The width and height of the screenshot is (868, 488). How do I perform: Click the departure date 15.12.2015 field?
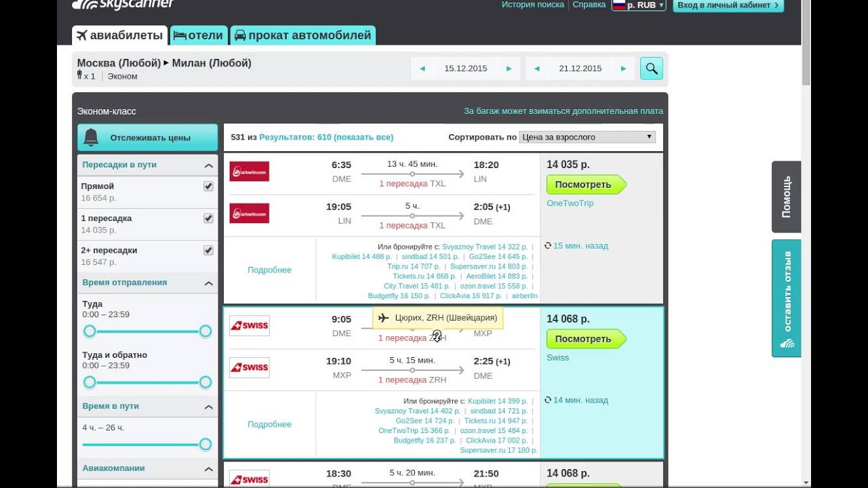click(466, 68)
